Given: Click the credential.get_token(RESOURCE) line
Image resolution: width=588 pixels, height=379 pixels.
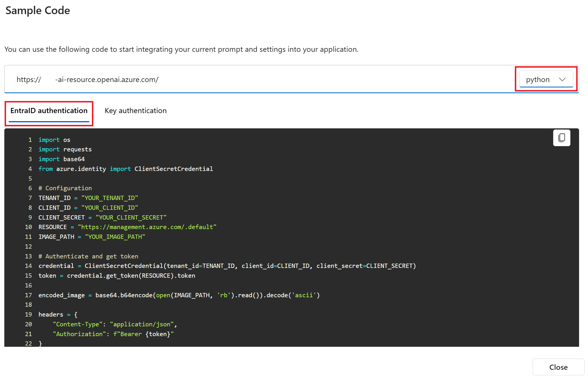Looking at the screenshot, I should tap(117, 276).
